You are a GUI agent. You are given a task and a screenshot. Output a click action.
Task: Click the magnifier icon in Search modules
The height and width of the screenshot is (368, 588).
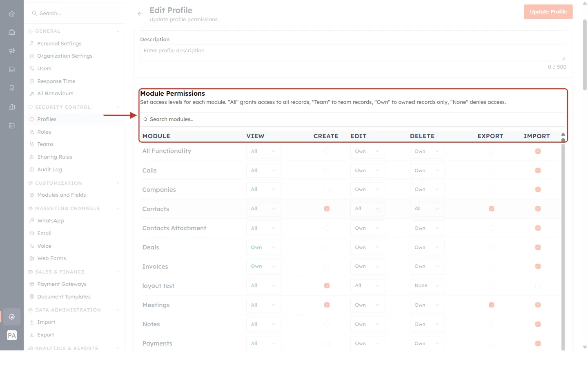(145, 119)
